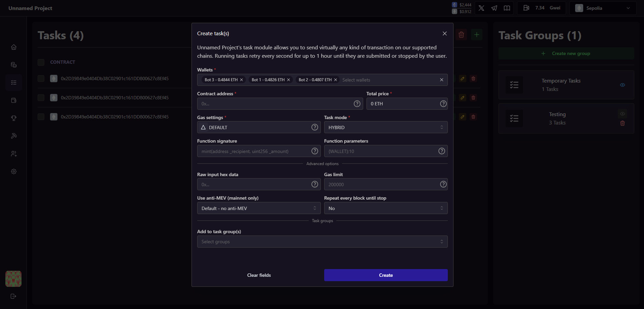Viewport: 644px width, 309px height.
Task: Open the Telegram icon in header
Action: click(x=494, y=8)
